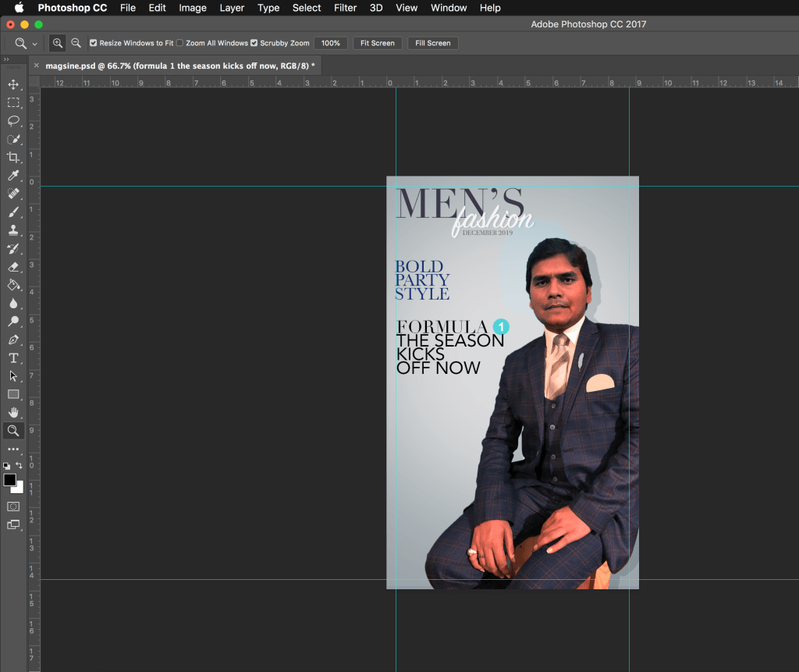Expand the tools panel double-arrow
The width and height of the screenshot is (799, 672).
(6, 60)
